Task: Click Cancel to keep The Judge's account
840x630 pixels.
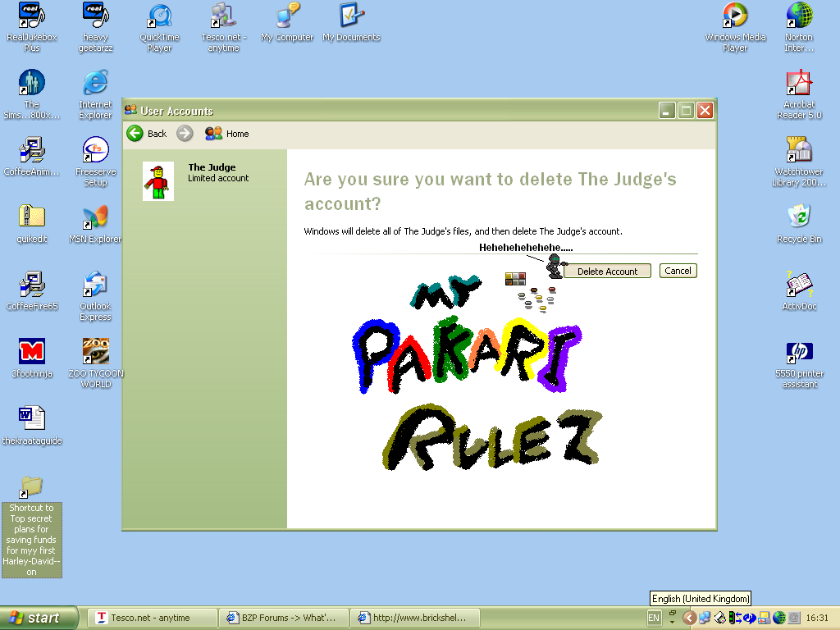Action: 678,271
